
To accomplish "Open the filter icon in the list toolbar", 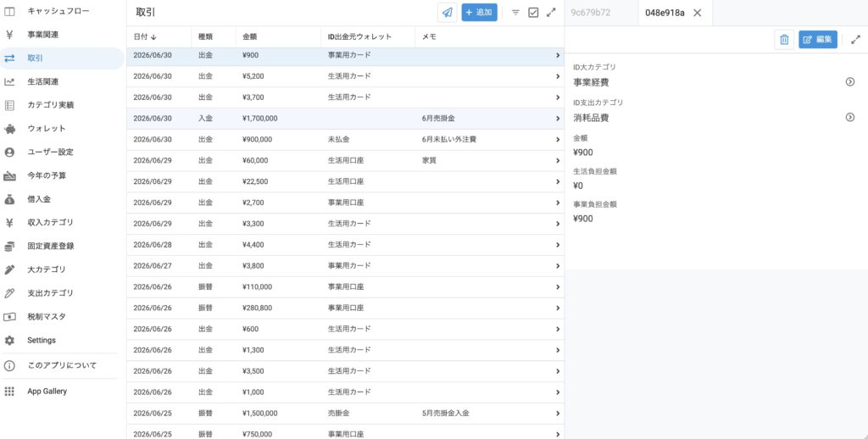I will [x=515, y=12].
